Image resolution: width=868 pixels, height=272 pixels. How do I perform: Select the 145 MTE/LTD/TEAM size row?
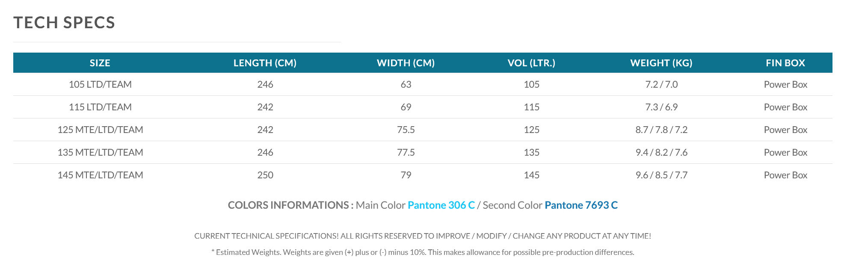coord(423,175)
